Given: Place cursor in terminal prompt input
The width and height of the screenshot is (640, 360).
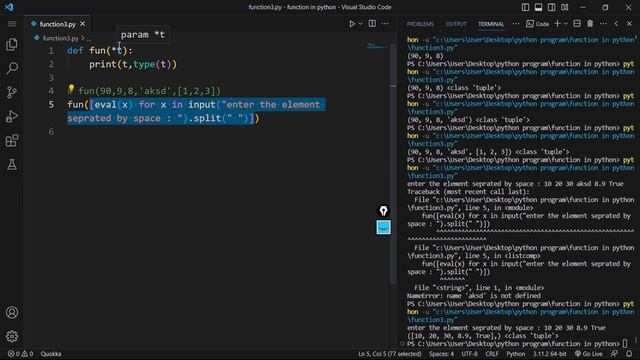Looking at the screenshot, I should click(x=625, y=344).
